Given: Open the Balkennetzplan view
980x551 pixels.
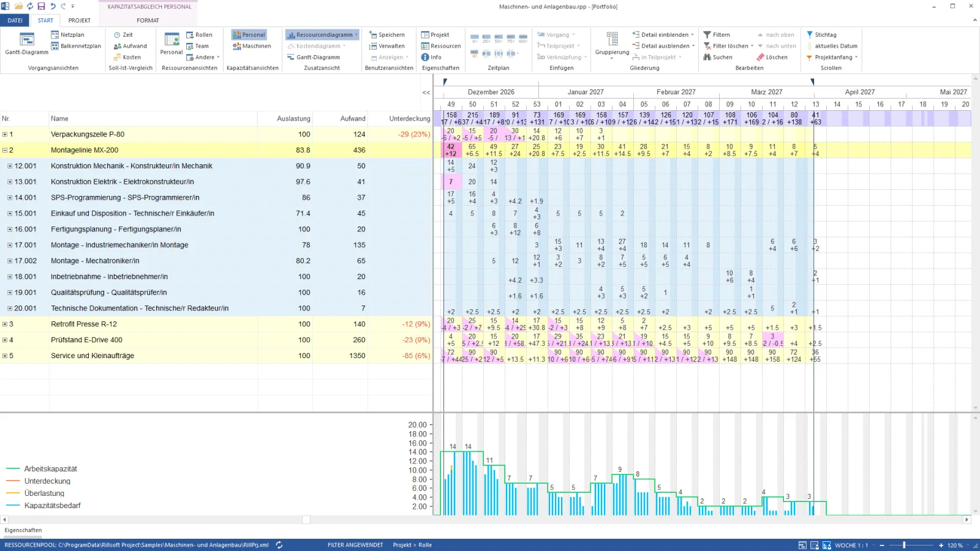Looking at the screenshot, I should pos(76,46).
